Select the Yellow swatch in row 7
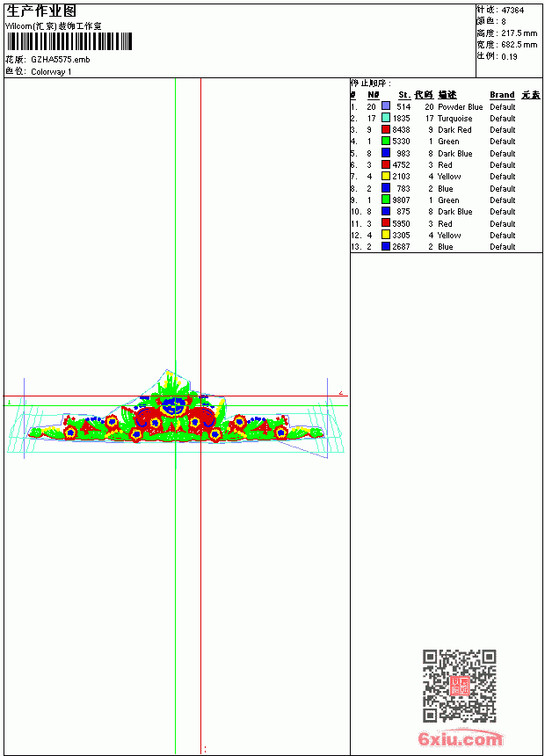The image size is (545, 756). point(386,176)
